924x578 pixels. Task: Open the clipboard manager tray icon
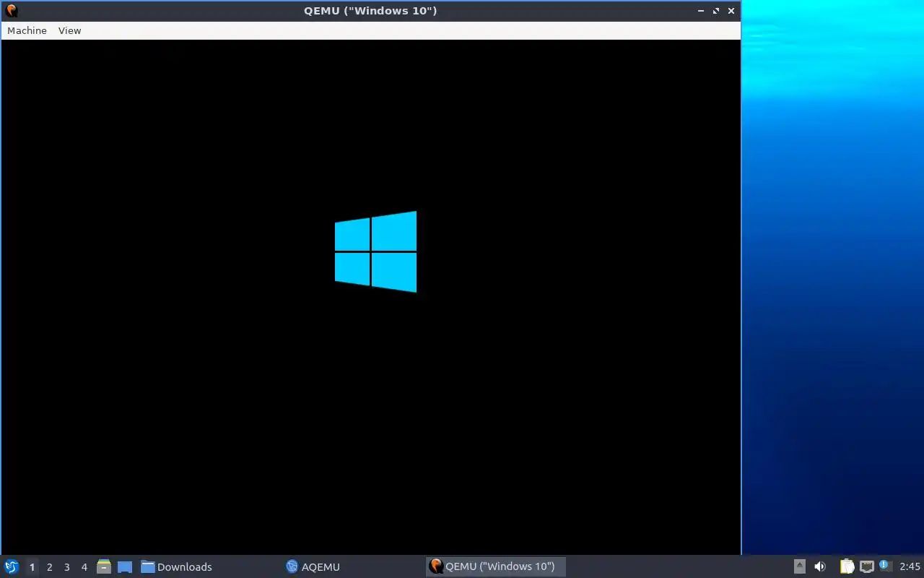pyautogui.click(x=847, y=566)
